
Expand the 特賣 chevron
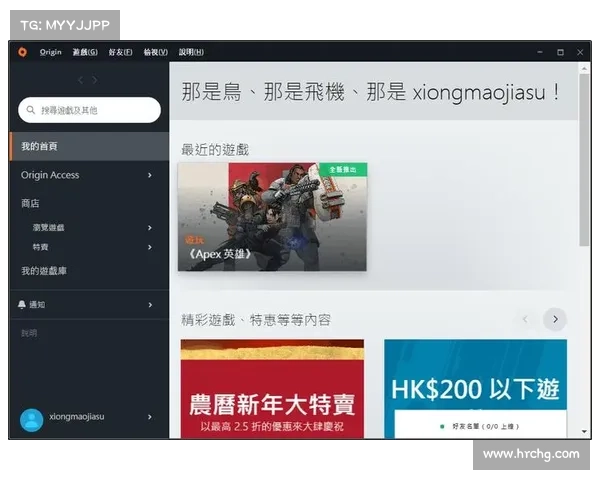tap(150, 247)
